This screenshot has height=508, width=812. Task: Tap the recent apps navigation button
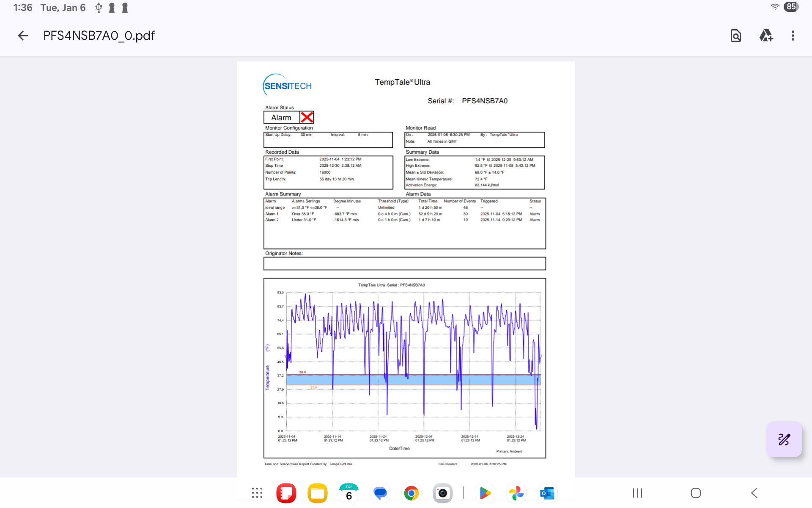pyautogui.click(x=637, y=493)
